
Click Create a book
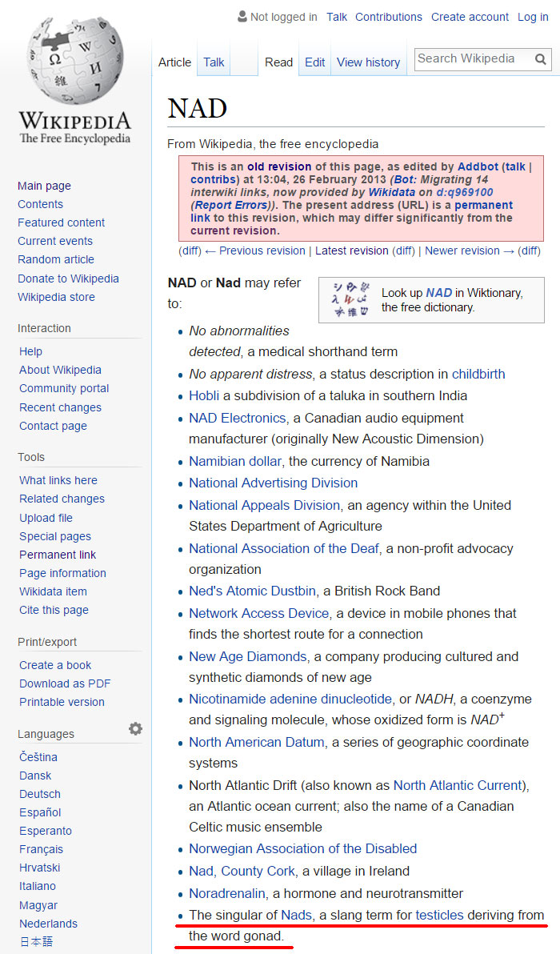click(x=54, y=665)
